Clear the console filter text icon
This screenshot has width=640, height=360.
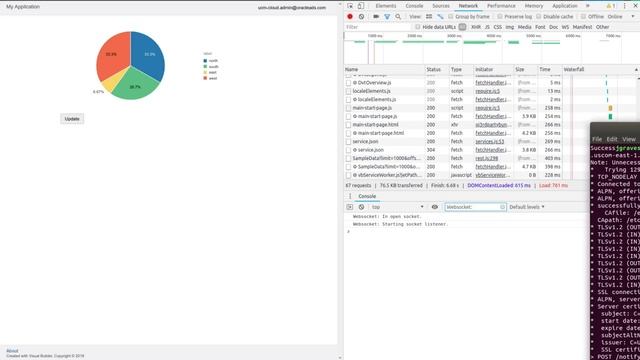click(x=502, y=207)
